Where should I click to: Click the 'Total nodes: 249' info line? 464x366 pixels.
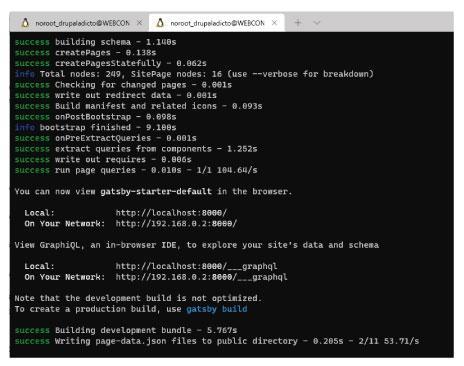coord(194,74)
